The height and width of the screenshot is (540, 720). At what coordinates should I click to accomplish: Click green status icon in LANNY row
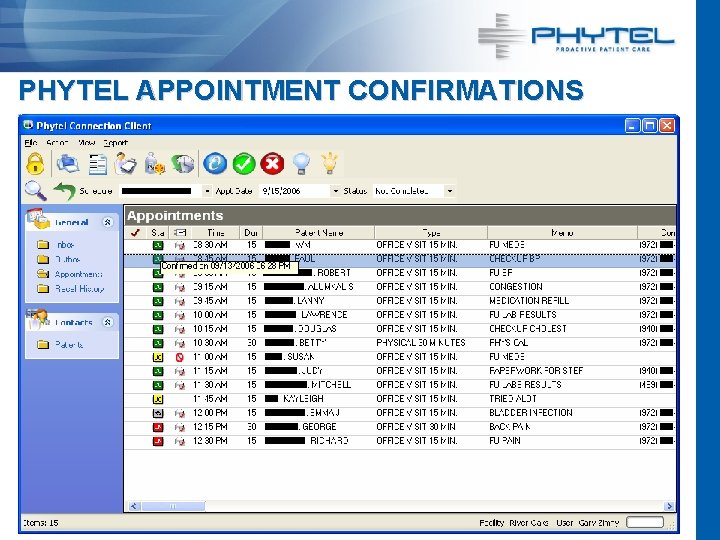[x=158, y=301]
